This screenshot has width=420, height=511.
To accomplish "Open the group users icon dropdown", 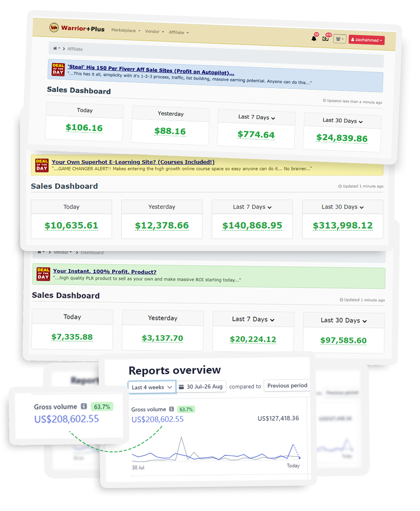I will tap(340, 39).
